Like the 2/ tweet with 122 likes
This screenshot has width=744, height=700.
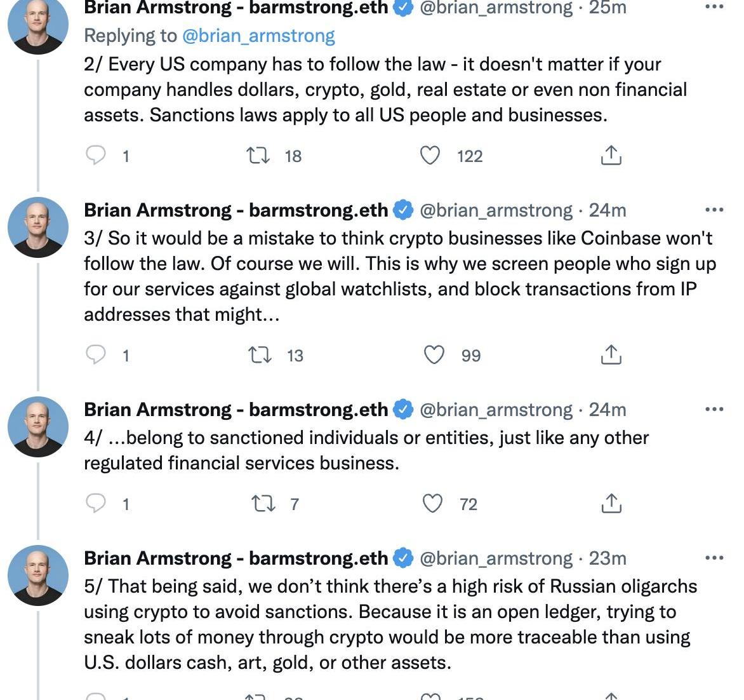coord(431,156)
